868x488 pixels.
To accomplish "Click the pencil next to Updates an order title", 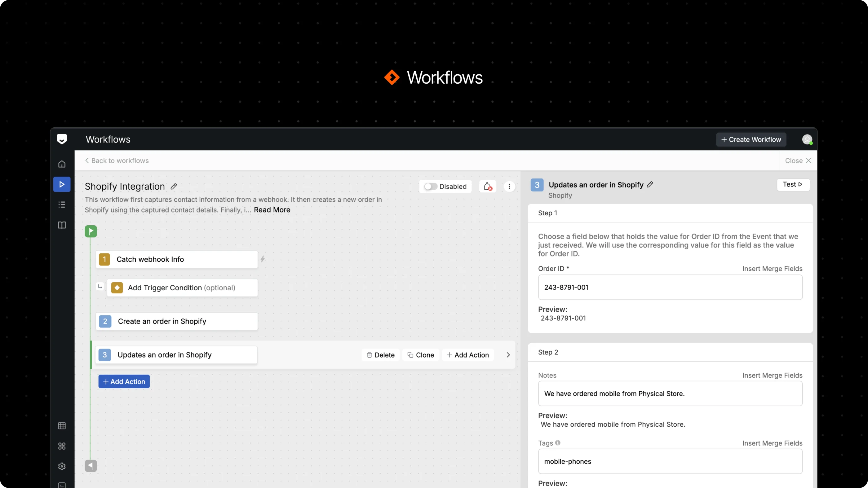I will [650, 185].
